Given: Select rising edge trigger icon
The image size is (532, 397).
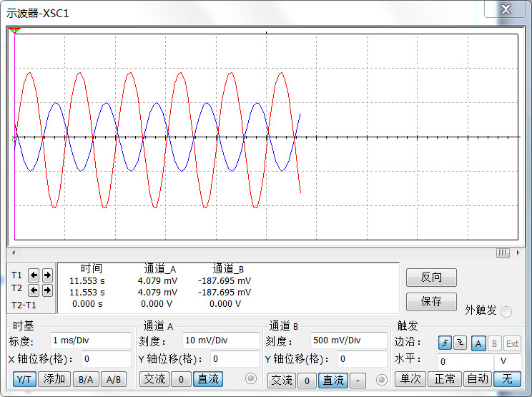Looking at the screenshot, I should coord(445,343).
